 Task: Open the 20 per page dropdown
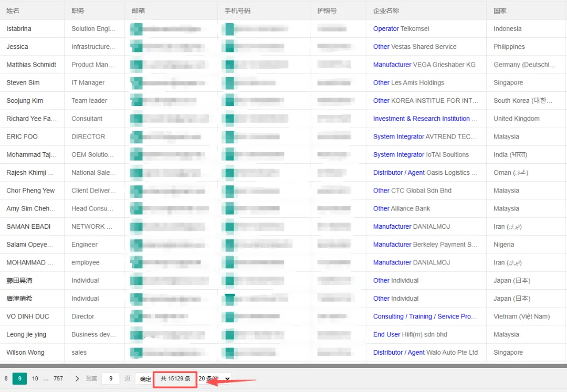tap(214, 379)
